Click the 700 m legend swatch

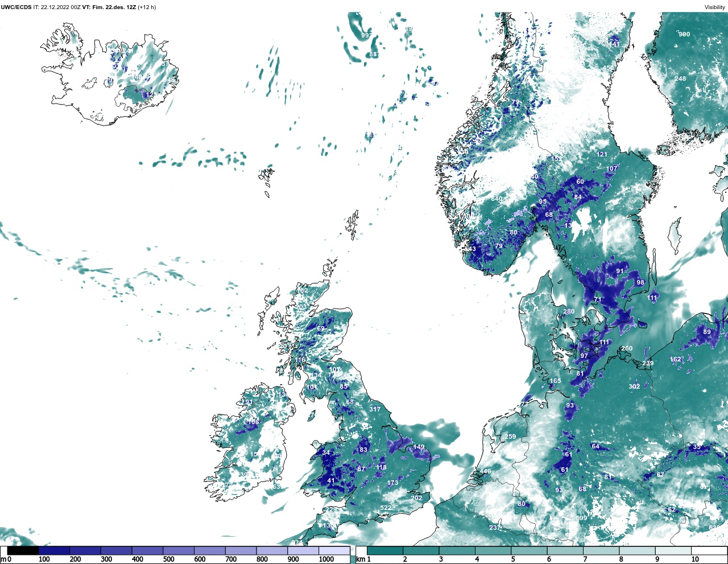click(x=241, y=551)
